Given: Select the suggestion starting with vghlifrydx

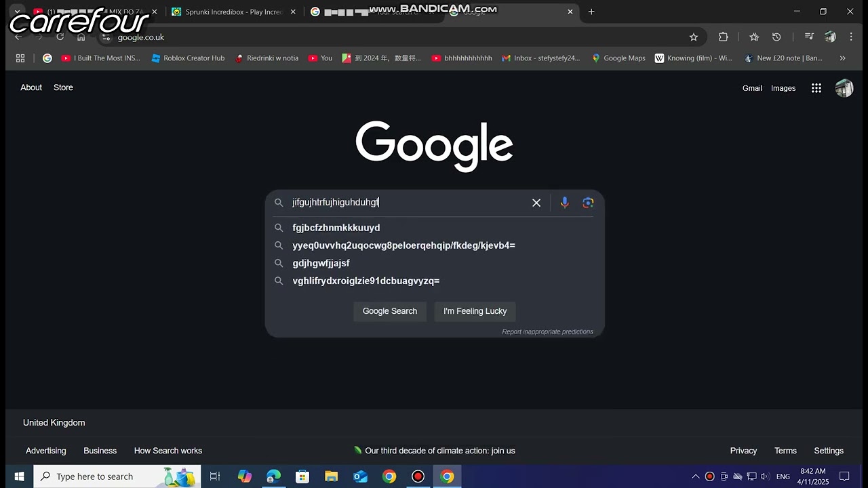Looking at the screenshot, I should [x=435, y=281].
